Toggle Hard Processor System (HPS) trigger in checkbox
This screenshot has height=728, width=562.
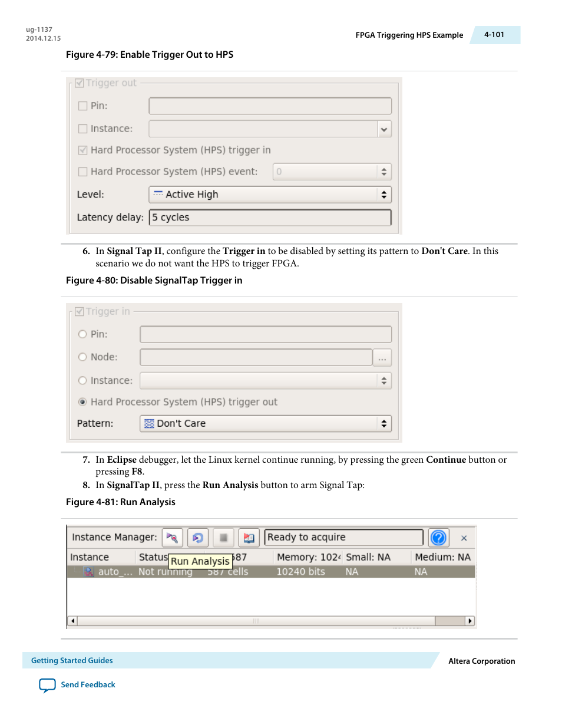tap(83, 150)
